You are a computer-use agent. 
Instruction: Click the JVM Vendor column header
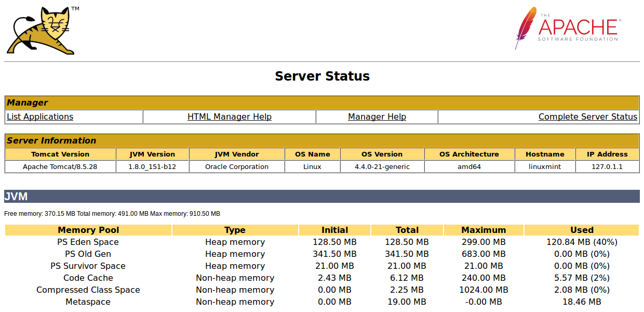tap(237, 154)
